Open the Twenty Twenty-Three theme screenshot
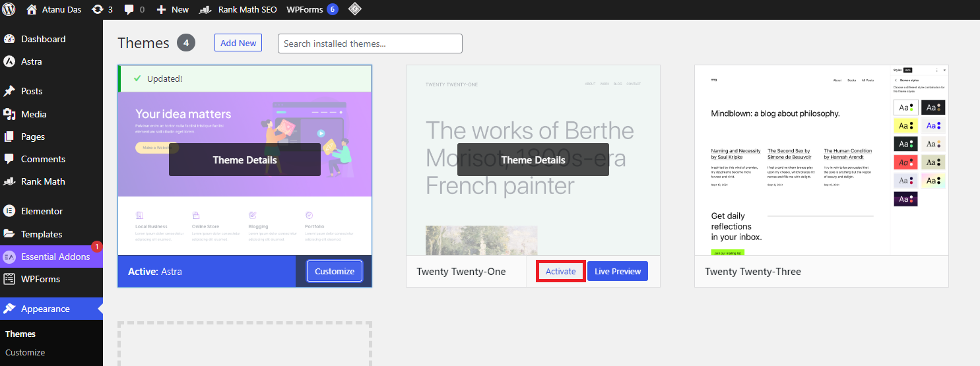The image size is (980, 366). tap(822, 160)
